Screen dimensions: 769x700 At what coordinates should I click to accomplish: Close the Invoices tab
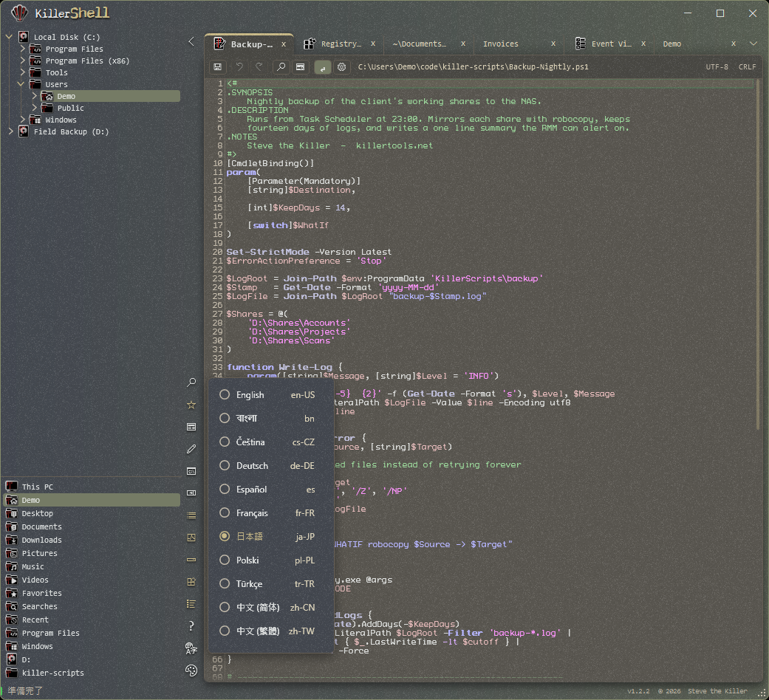point(553,44)
